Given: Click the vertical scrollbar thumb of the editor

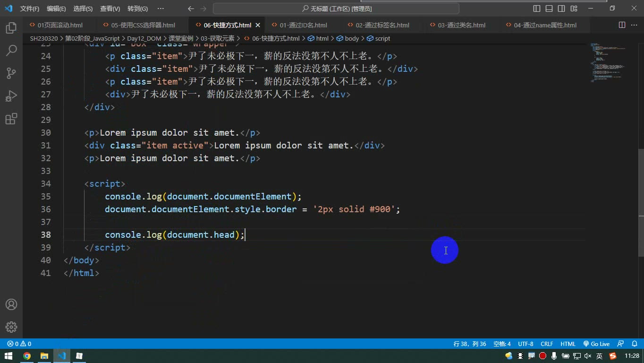Looking at the screenshot, I should tap(641, 203).
